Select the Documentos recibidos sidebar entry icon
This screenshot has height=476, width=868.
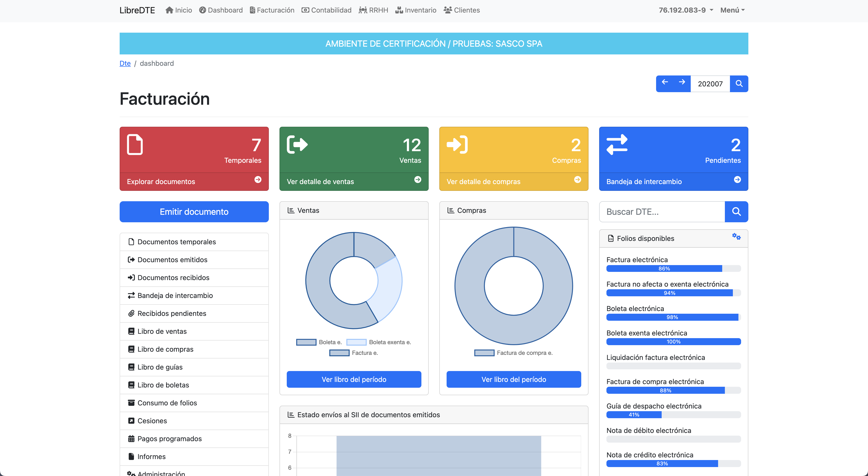(x=132, y=277)
